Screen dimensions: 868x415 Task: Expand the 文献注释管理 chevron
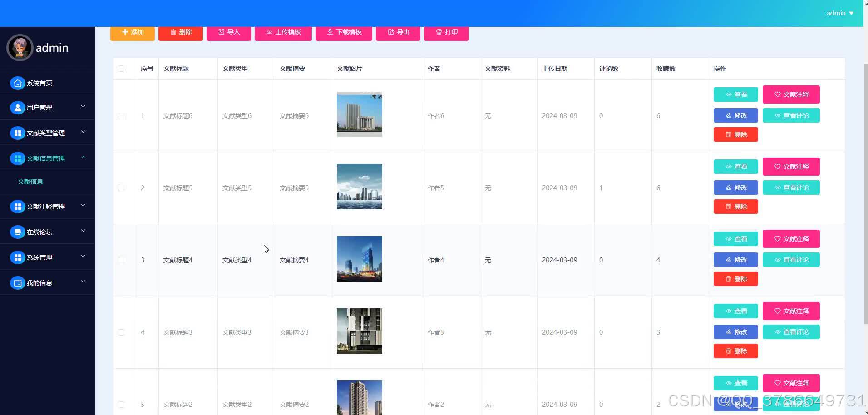[x=83, y=205]
